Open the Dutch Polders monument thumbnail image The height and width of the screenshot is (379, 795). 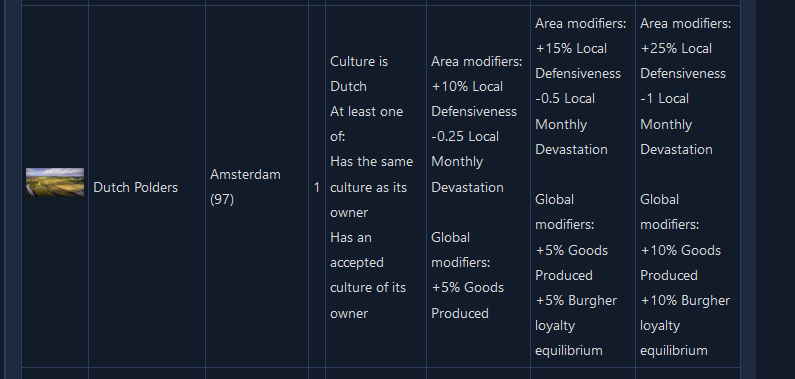point(55,182)
